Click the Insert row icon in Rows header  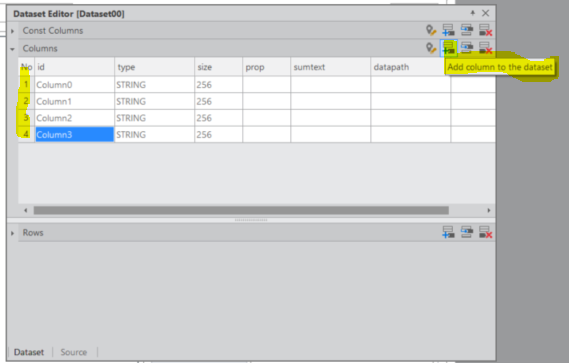point(467,232)
